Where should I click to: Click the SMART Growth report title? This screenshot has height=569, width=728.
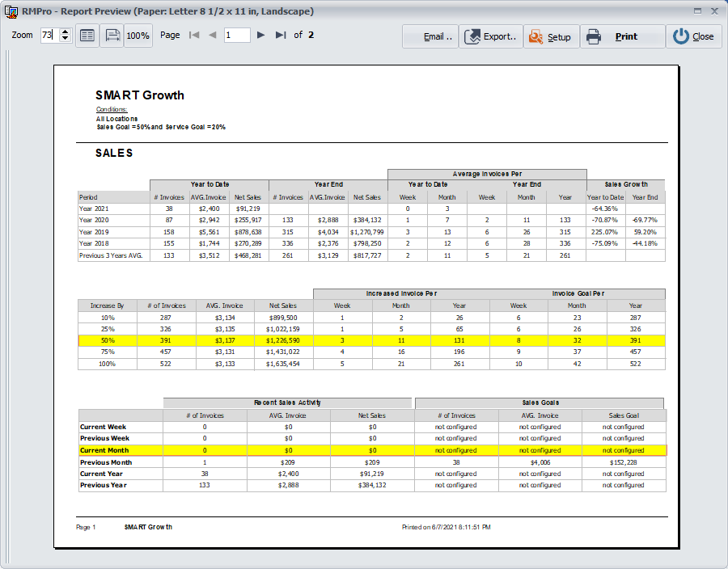click(x=140, y=95)
